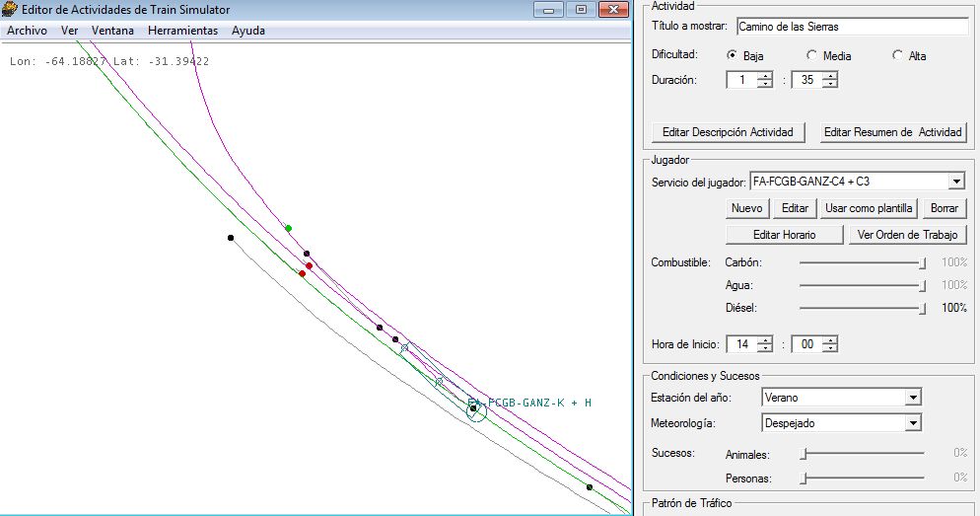Expand the Servicio del jugador dropdown

tap(955, 183)
